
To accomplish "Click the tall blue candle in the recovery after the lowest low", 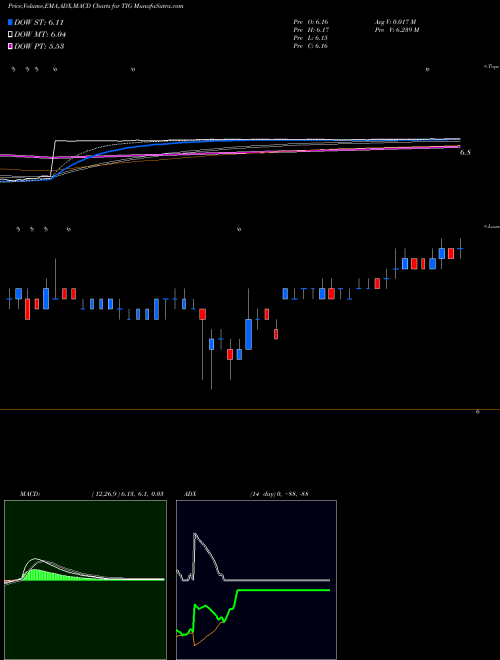I will click(248, 334).
